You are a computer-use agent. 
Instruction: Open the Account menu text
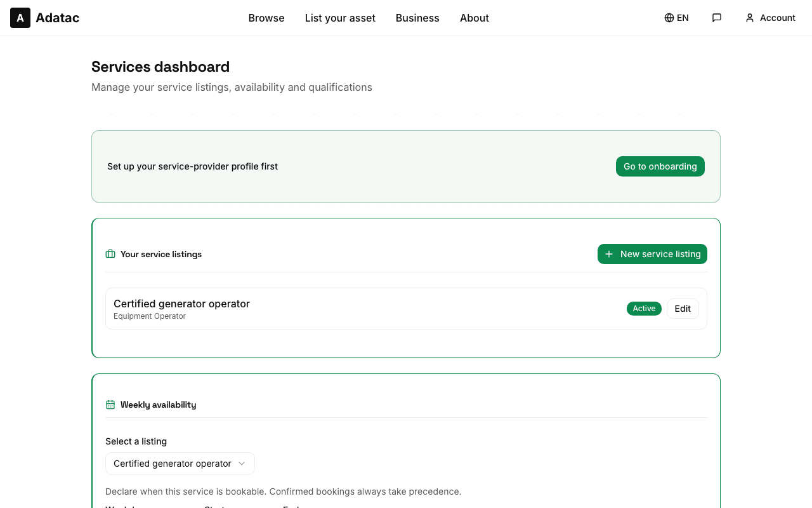tap(778, 18)
